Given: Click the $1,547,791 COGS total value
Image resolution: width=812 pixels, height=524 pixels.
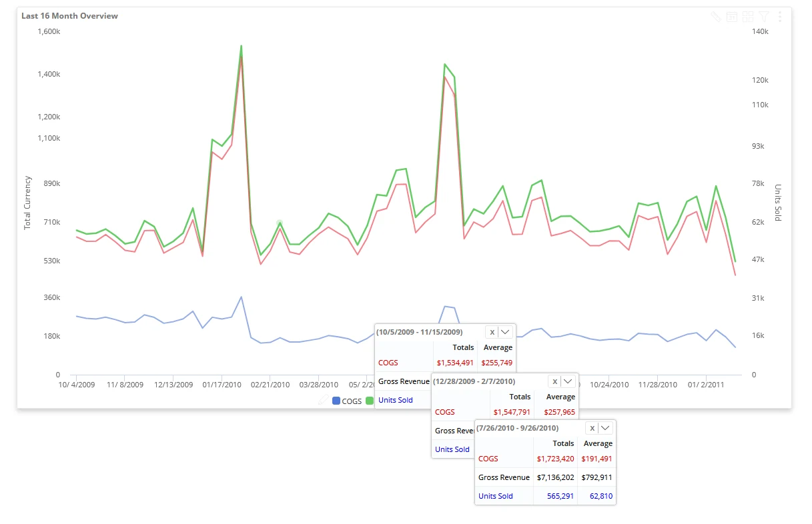Looking at the screenshot, I should pyautogui.click(x=512, y=412).
